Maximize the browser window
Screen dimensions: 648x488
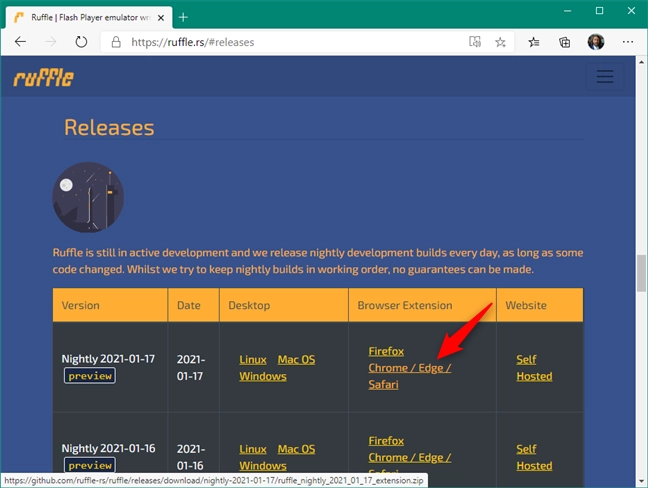click(599, 11)
